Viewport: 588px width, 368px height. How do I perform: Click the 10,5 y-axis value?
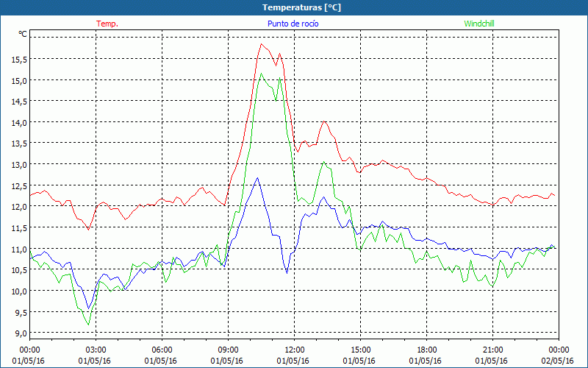pos(19,269)
